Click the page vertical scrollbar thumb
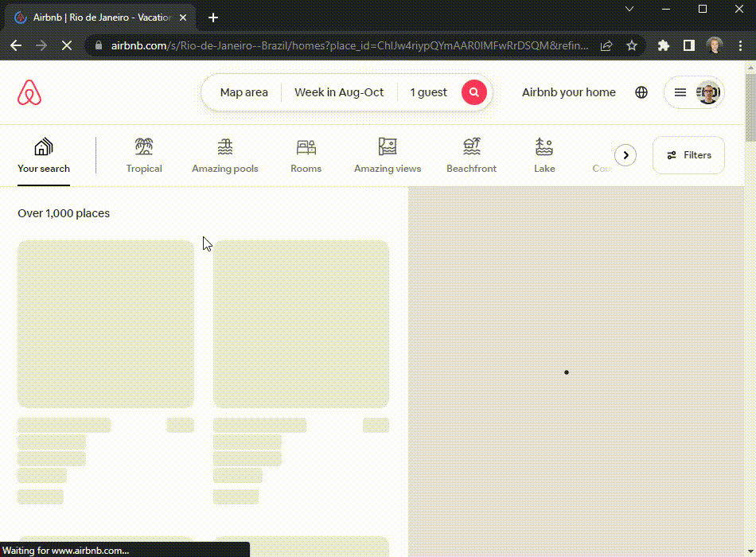Viewport: 756px width, 557px height. (750, 107)
